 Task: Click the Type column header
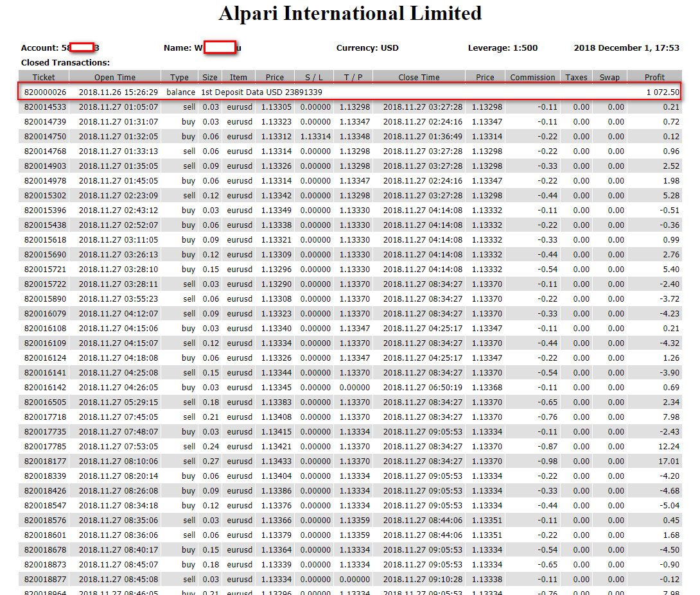tap(179, 77)
